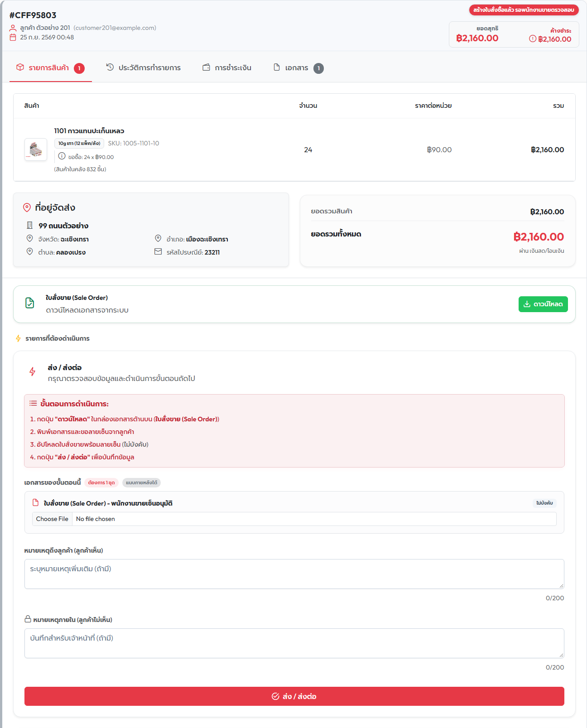Image resolution: width=587 pixels, height=728 pixels.
Task: Click the order number #CFF95803
Action: point(33,15)
